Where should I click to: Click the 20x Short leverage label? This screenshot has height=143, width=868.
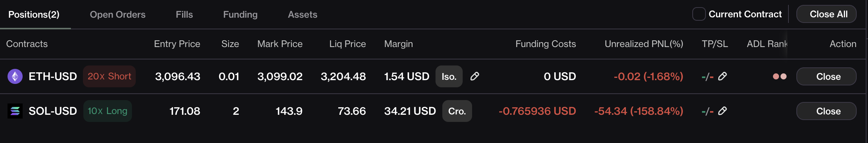point(109,76)
